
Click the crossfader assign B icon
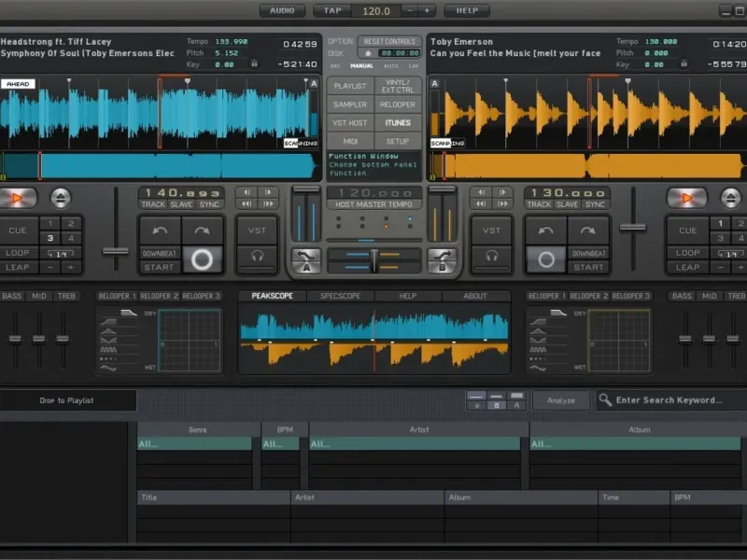pos(442,260)
